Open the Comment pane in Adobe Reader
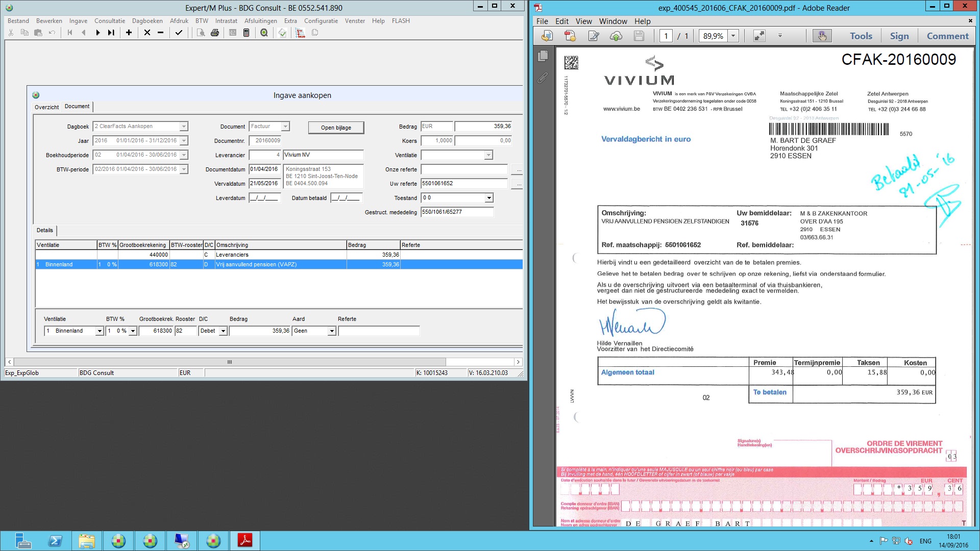The width and height of the screenshot is (980, 551). point(947,36)
